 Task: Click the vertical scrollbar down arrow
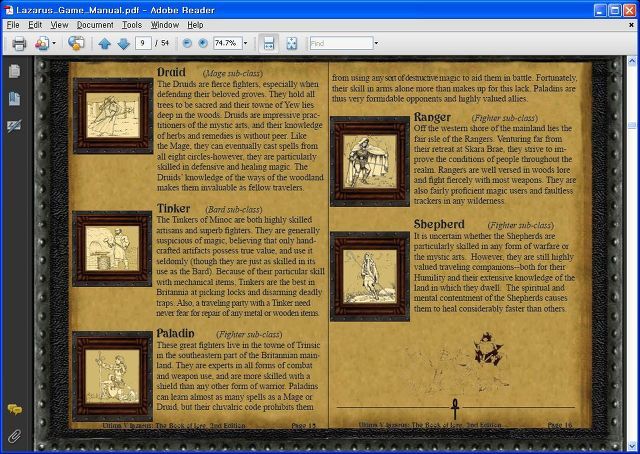632,445
